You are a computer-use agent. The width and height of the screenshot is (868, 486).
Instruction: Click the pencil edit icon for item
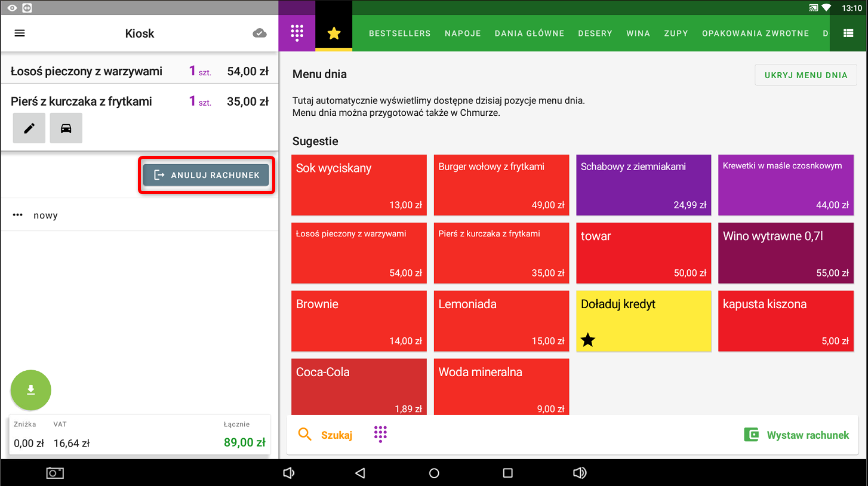(x=29, y=128)
